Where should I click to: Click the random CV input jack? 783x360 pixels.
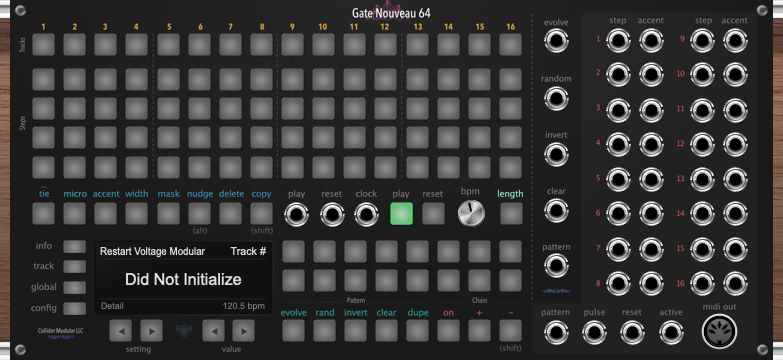pyautogui.click(x=556, y=98)
